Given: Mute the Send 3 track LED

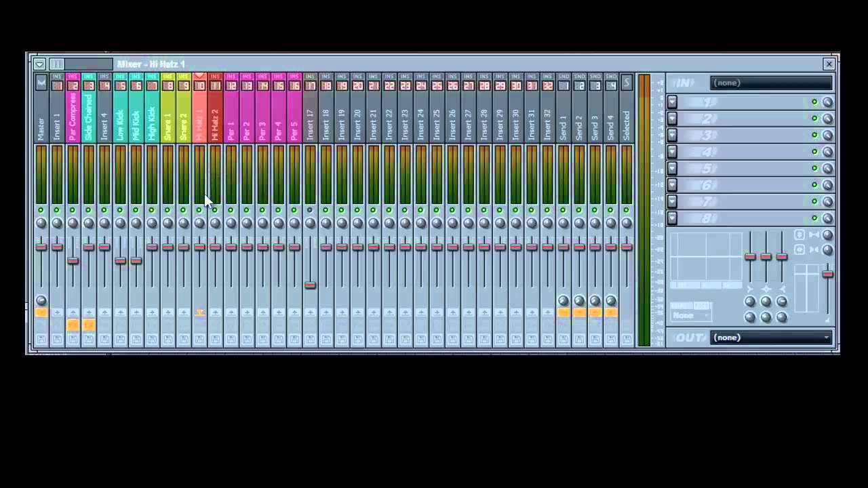Looking at the screenshot, I should 595,210.
